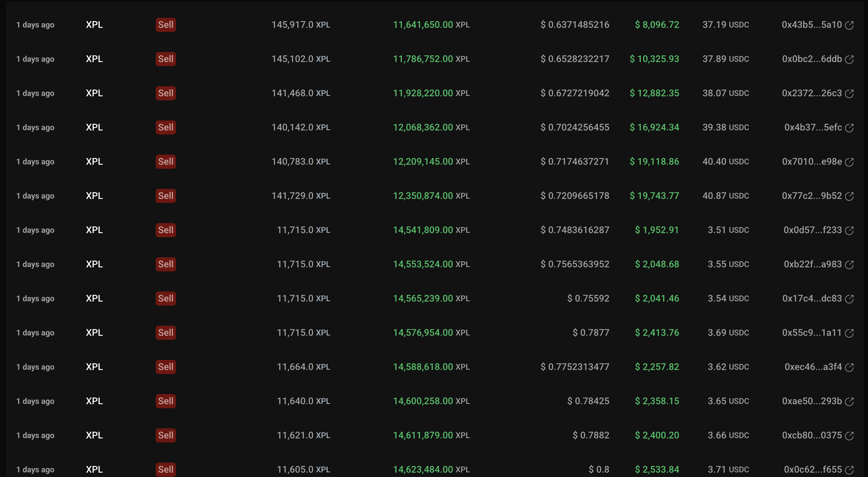
Task: Click external link icon for 0xec46...a3f4
Action: click(849, 367)
